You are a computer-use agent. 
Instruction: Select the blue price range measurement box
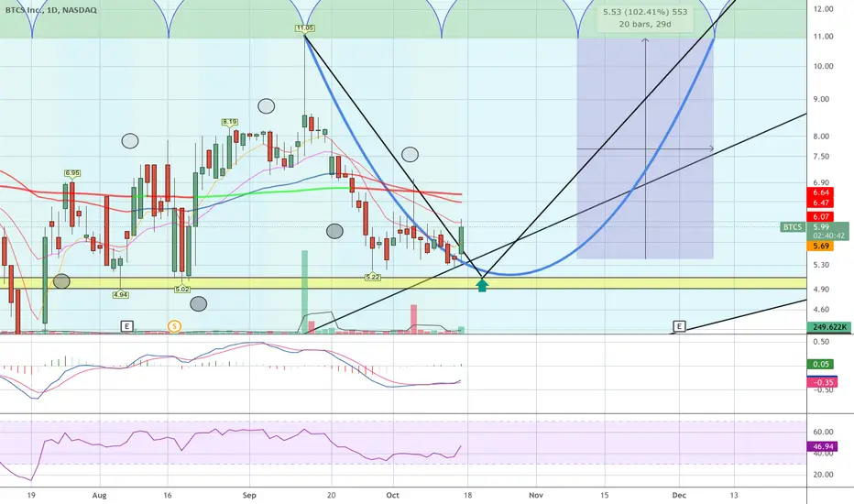pos(645,148)
